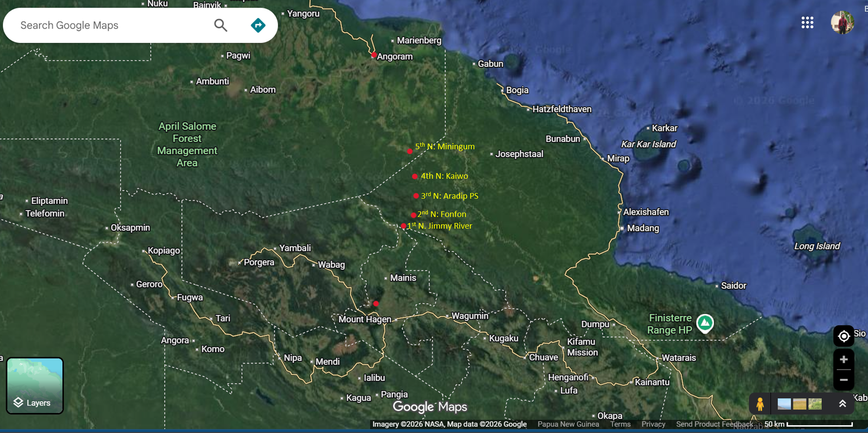Zoom out with the minus button

pos(843,380)
